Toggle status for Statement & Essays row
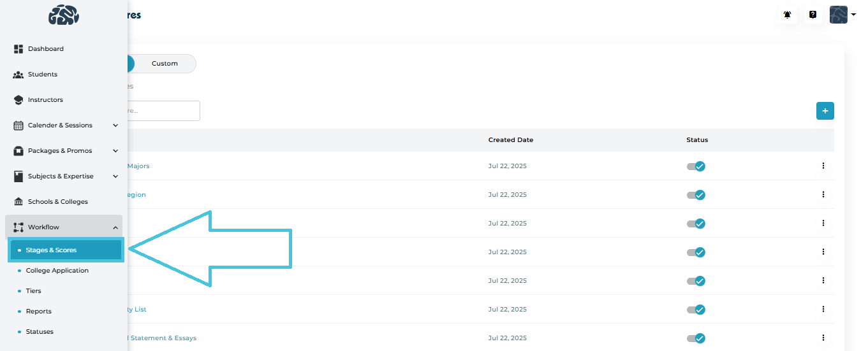The height and width of the screenshot is (351, 868). click(696, 338)
